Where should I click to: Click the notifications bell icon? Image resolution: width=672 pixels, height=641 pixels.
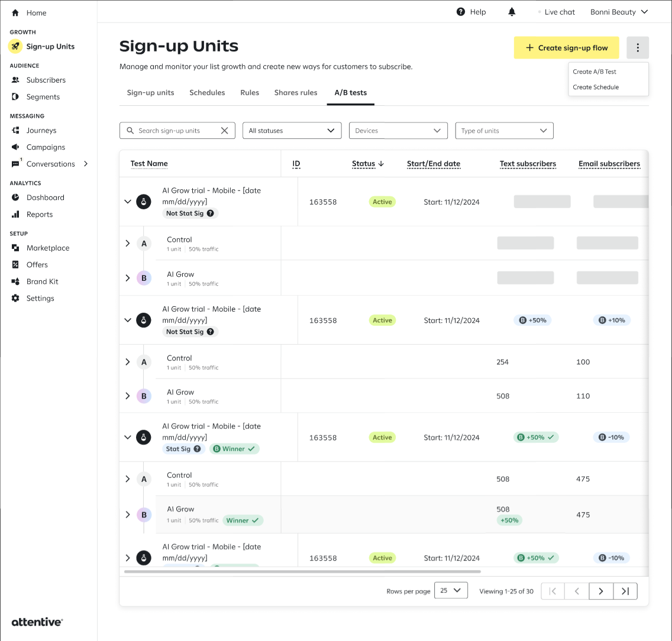click(x=512, y=12)
